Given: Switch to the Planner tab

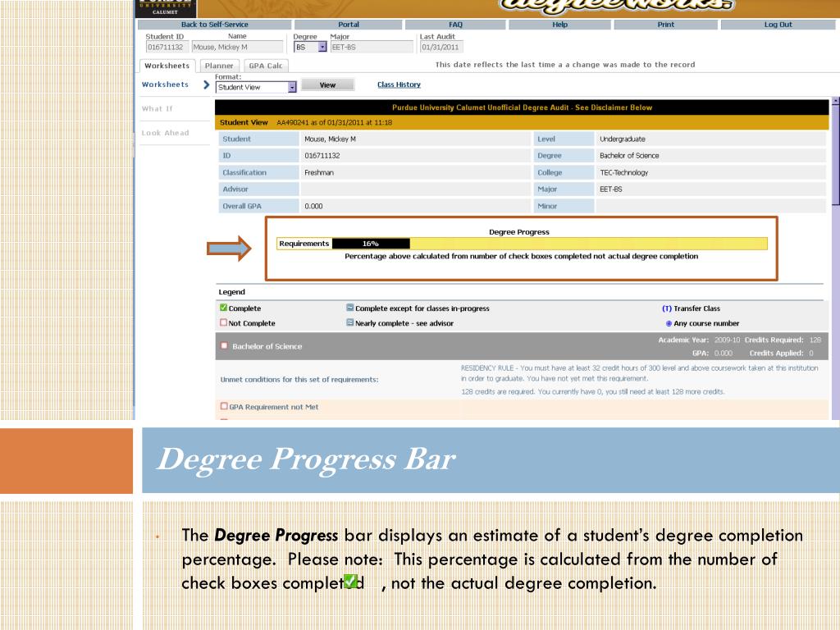Looking at the screenshot, I should coord(219,66).
